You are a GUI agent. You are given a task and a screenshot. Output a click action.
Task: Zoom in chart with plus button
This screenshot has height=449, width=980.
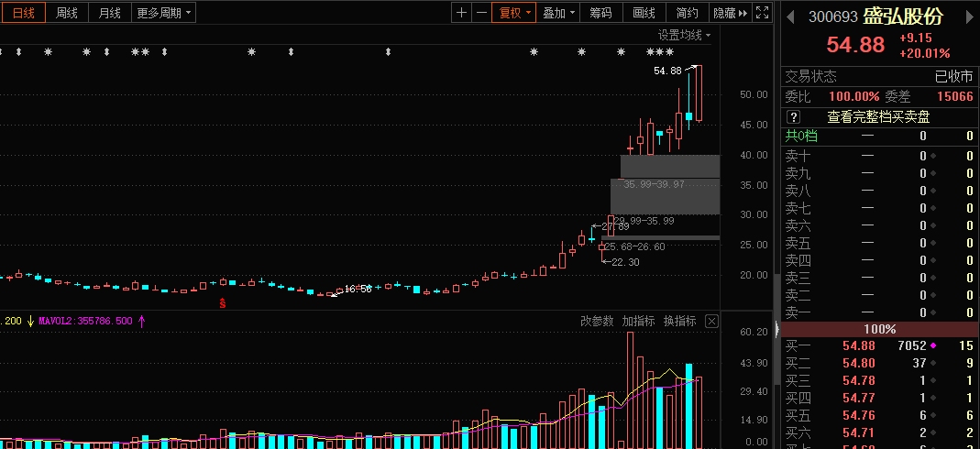click(461, 13)
